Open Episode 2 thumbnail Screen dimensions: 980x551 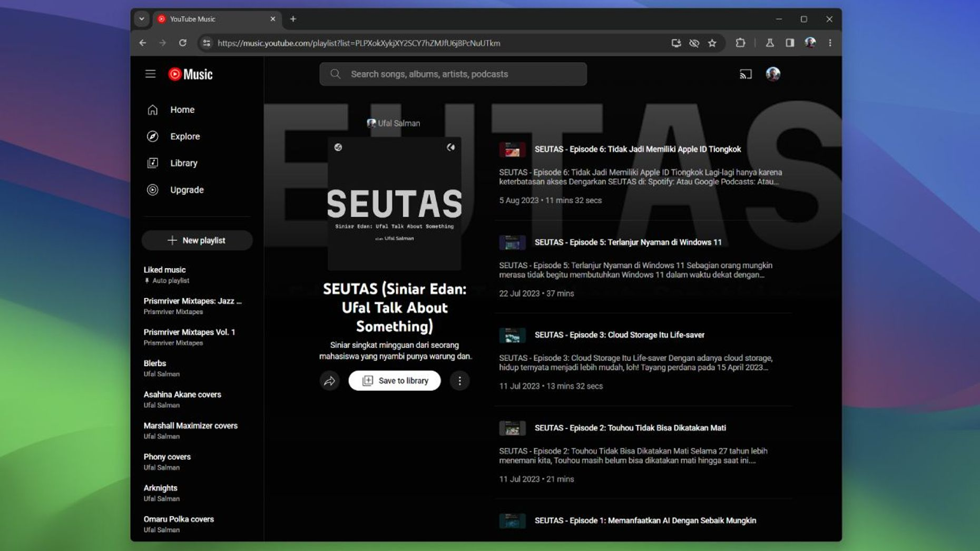click(x=513, y=428)
